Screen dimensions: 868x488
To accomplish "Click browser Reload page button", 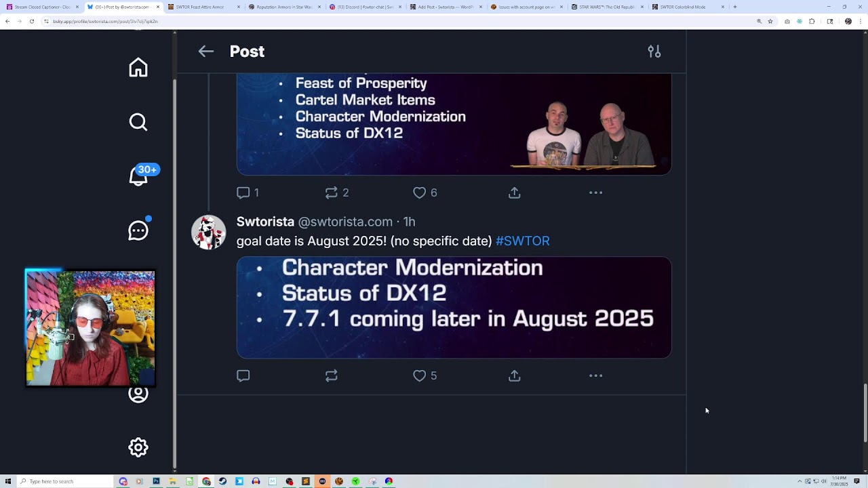I will click(32, 21).
